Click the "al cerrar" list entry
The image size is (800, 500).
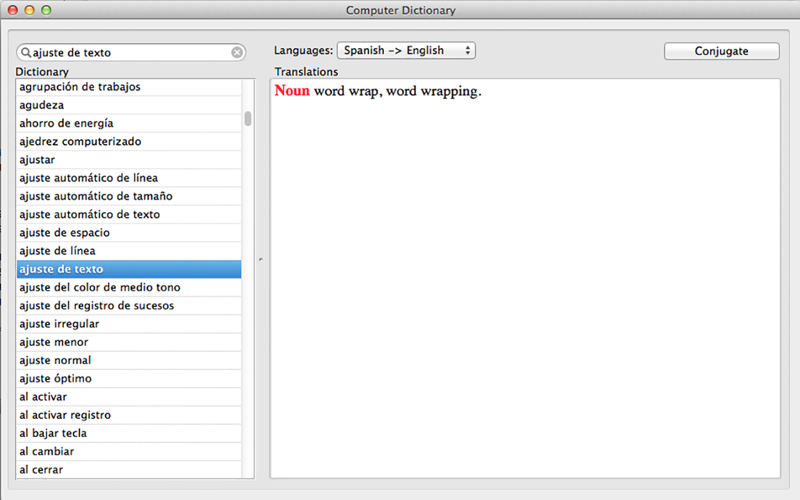[129, 470]
